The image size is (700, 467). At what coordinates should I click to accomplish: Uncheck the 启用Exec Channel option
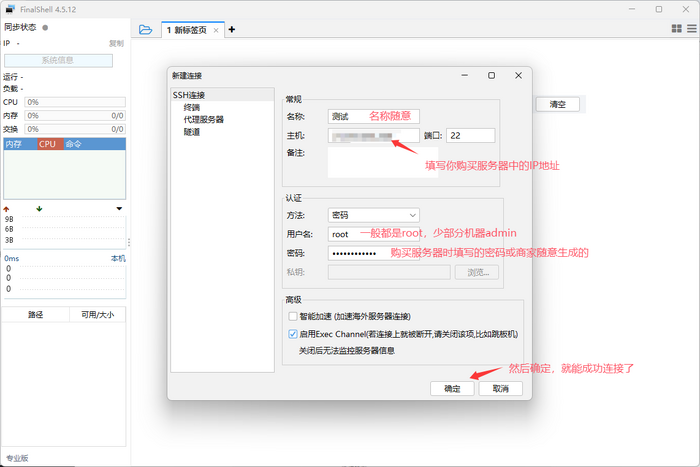pos(292,334)
